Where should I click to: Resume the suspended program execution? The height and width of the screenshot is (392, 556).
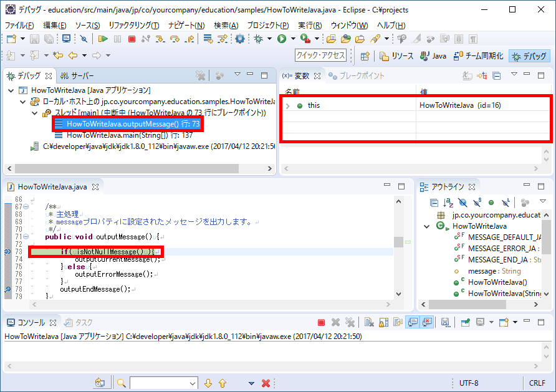pos(102,38)
